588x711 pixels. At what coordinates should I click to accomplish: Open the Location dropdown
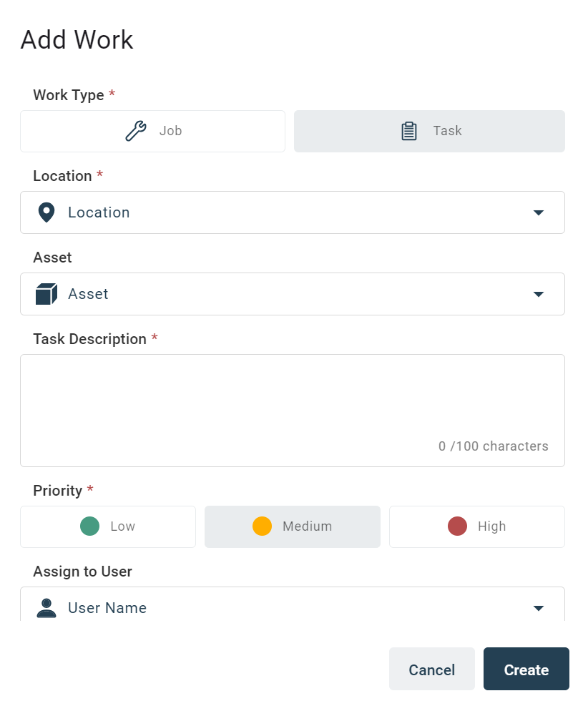[x=292, y=212]
